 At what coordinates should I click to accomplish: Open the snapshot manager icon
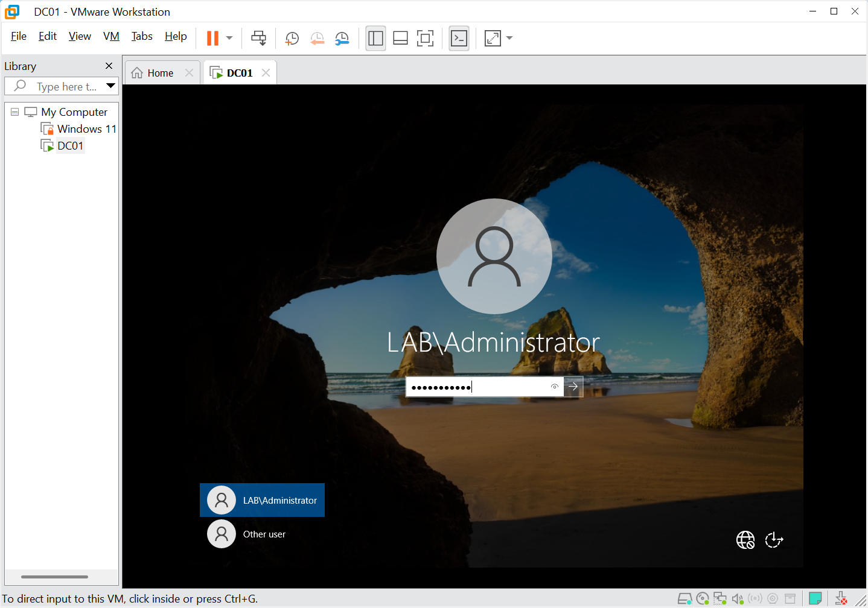[342, 39]
